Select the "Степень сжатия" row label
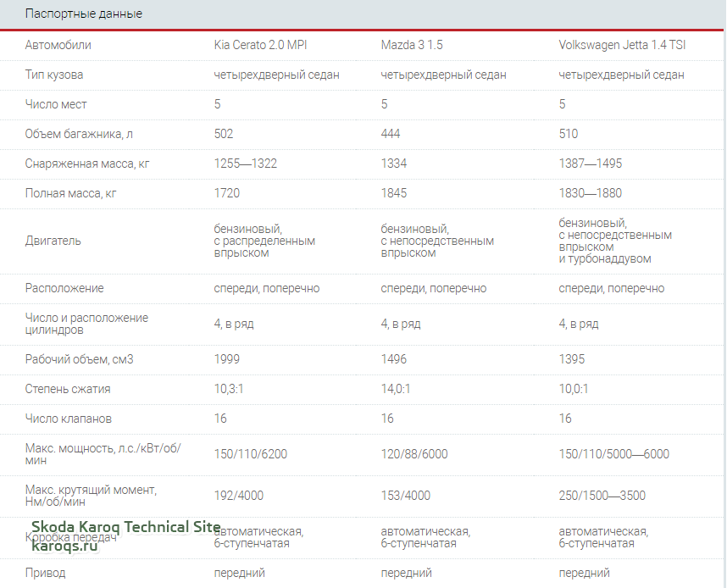Image resolution: width=727 pixels, height=588 pixels. 68,389
